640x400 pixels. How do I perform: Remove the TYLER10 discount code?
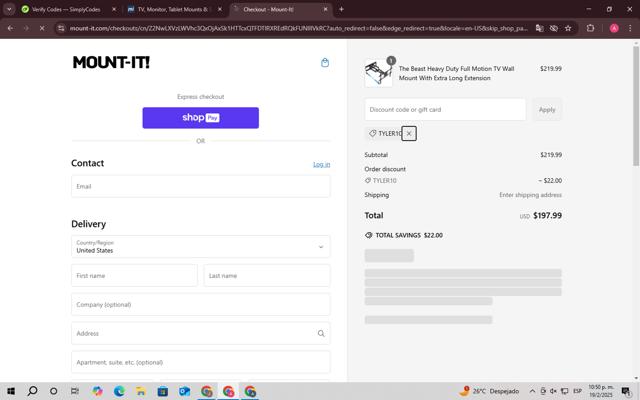(x=409, y=133)
